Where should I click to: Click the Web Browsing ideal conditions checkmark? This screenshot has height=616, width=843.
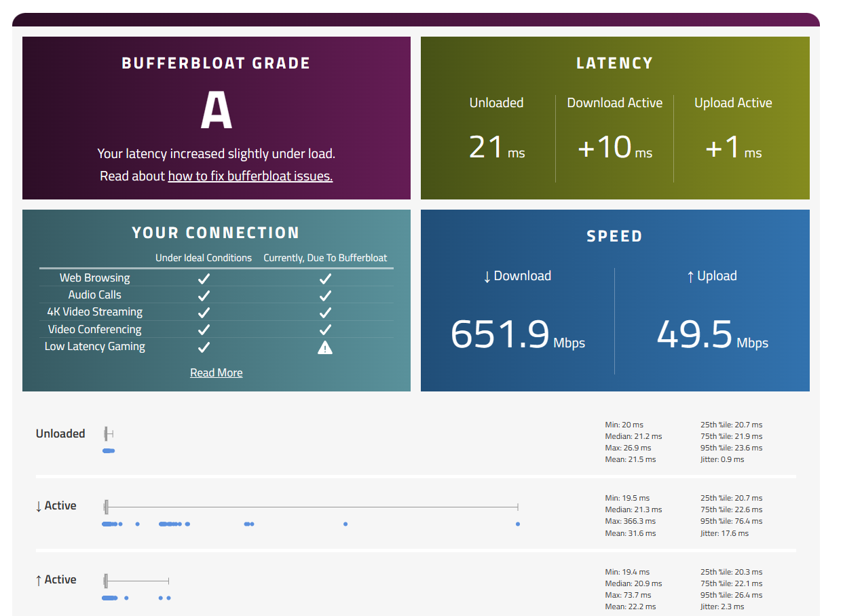(204, 278)
